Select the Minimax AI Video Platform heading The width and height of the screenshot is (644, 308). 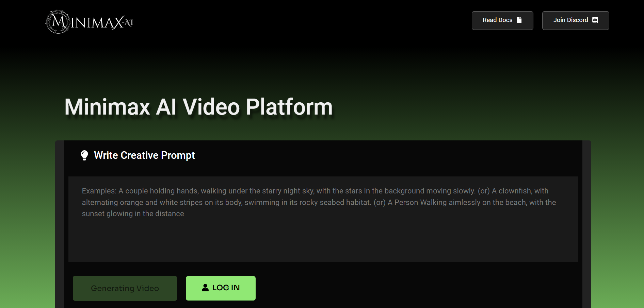198,107
